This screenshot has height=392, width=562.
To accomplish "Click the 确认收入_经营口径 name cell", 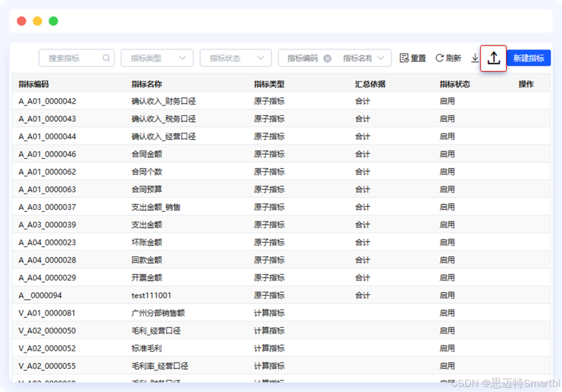I will coord(163,136).
